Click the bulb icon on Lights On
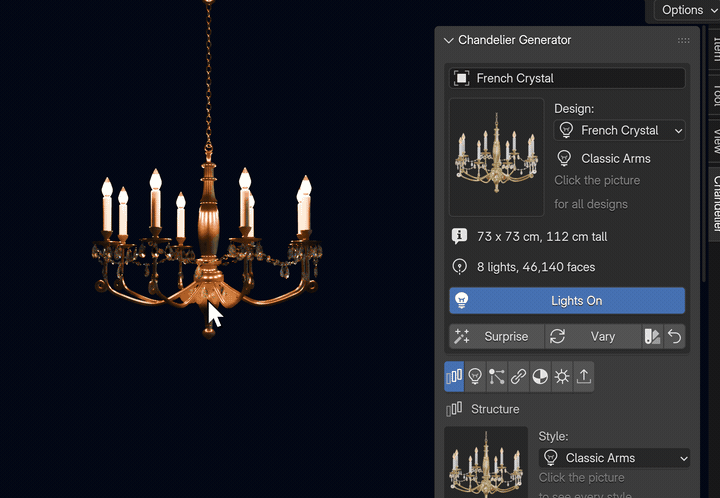720x498 pixels. [461, 301]
